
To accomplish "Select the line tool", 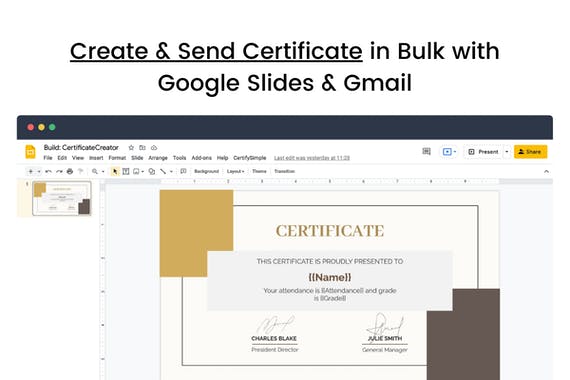I will 163,171.
